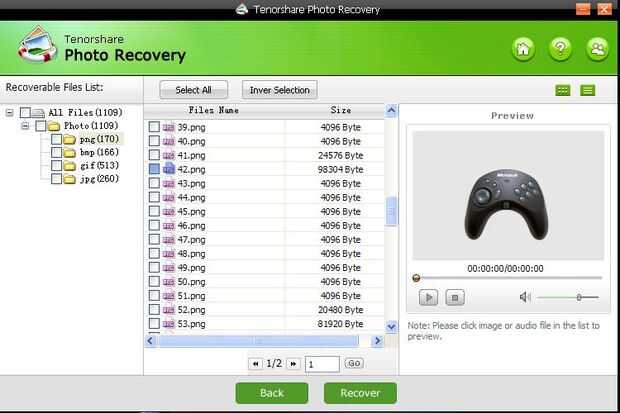Click the horizontal scrollbar thumb
620x413 pixels.
pyautogui.click(x=259, y=341)
